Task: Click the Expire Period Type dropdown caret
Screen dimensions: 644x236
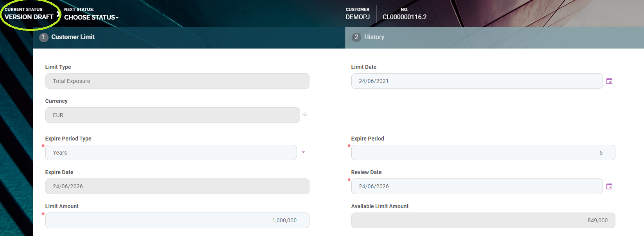Action: pos(303,152)
